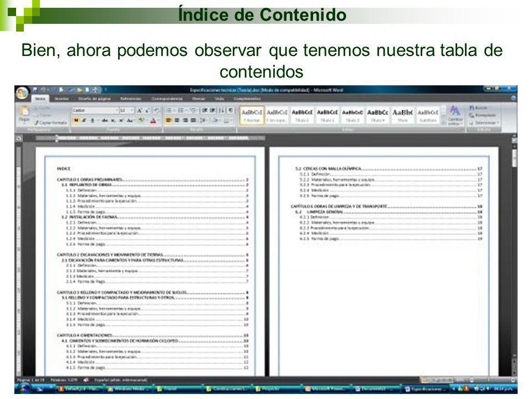Click the numbered list icon
This screenshot has height=399, width=532.
coord(181,111)
